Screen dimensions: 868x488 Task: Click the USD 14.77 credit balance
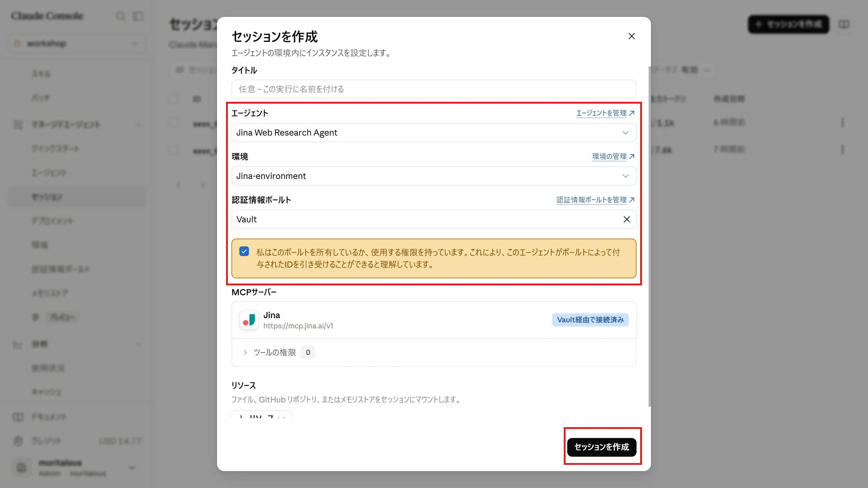click(x=120, y=441)
